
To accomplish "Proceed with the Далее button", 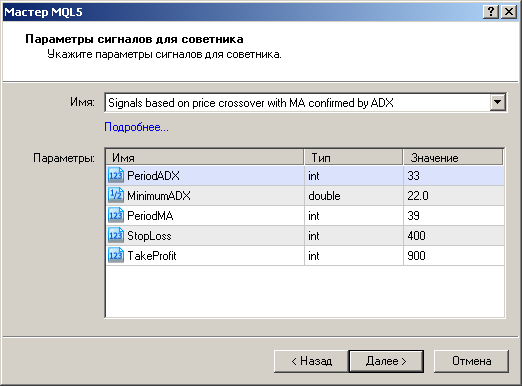I will click(386, 361).
